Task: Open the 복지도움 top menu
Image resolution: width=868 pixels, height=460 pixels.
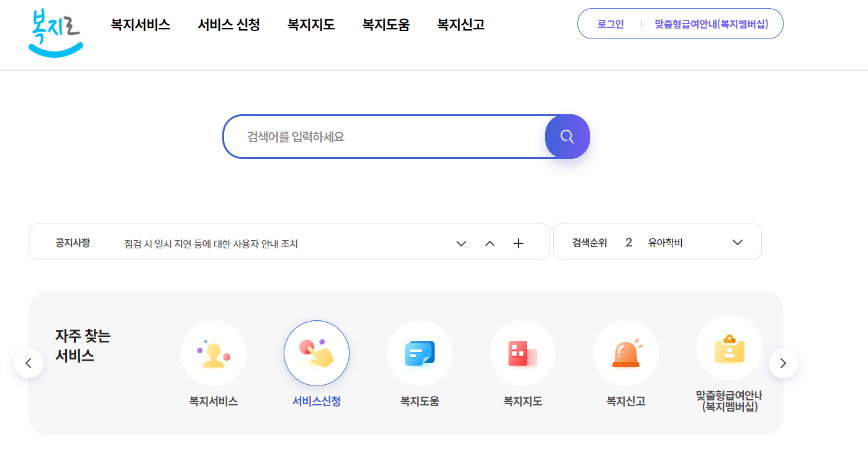Action: coord(386,25)
